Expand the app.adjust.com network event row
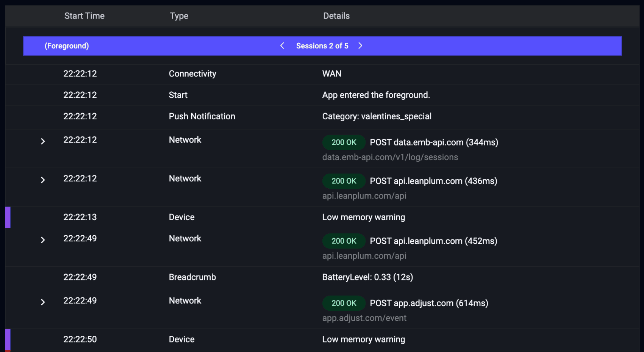The width and height of the screenshot is (644, 352). pyautogui.click(x=42, y=302)
